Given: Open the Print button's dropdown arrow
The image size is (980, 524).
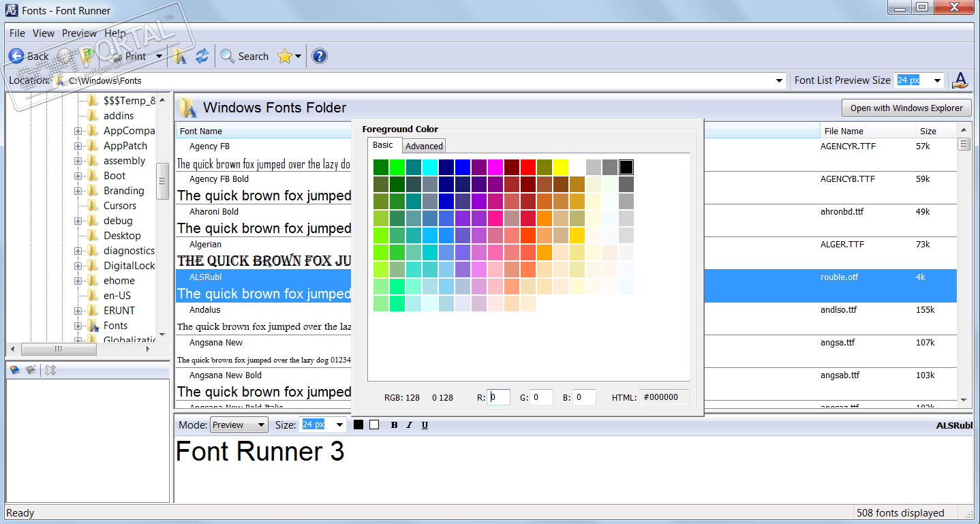Looking at the screenshot, I should 159,57.
